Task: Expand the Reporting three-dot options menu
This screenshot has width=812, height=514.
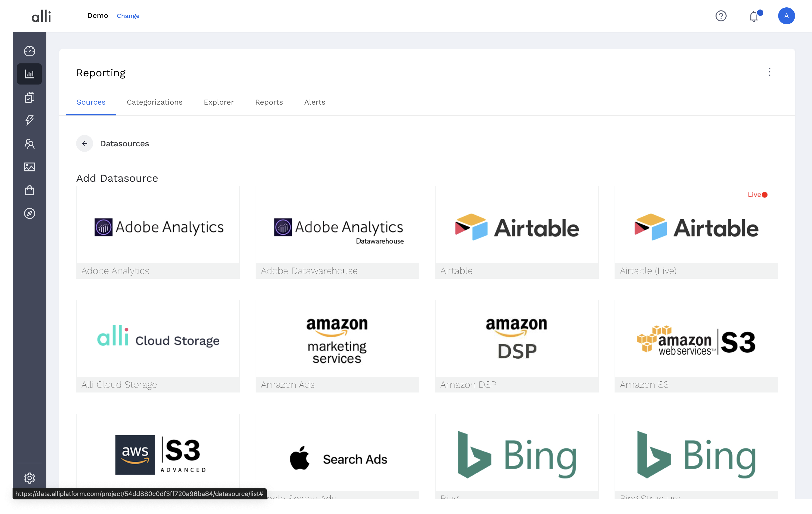Action: pos(769,72)
